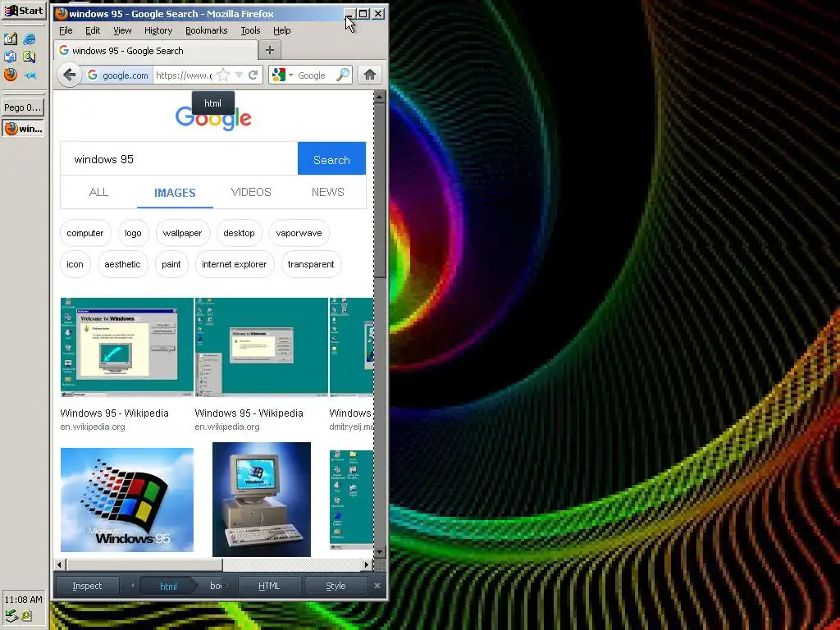Close the inspector toolbar with the X

click(377, 586)
